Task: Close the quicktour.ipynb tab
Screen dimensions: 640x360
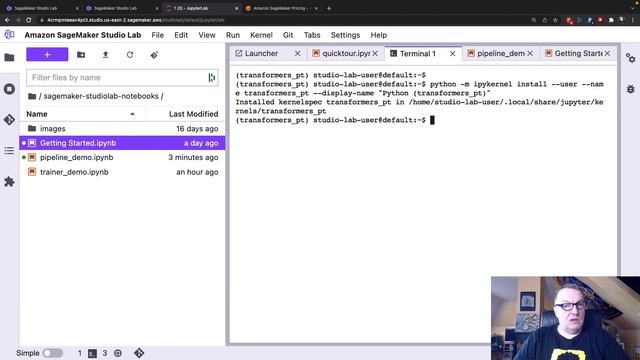Action: click(375, 53)
